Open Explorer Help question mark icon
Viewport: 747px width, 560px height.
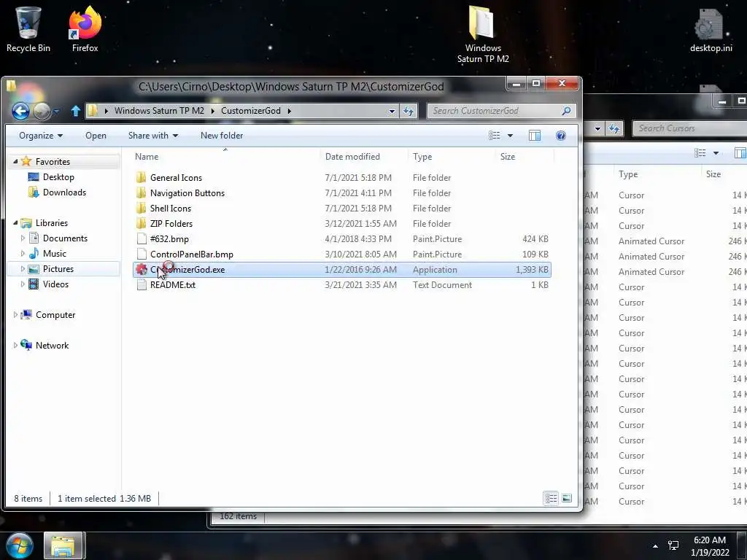pyautogui.click(x=561, y=136)
